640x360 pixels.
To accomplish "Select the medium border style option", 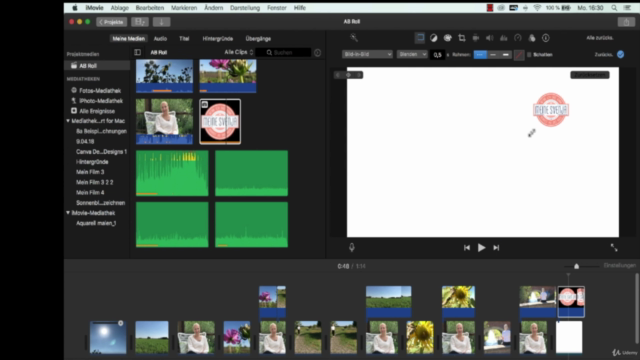I will (493, 54).
